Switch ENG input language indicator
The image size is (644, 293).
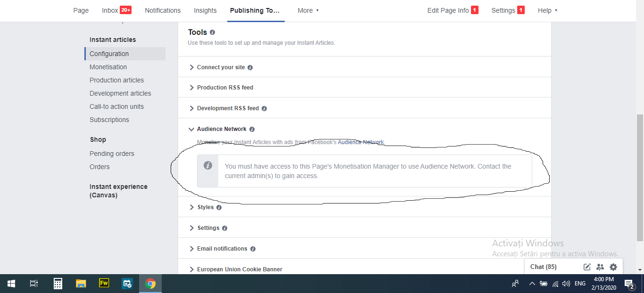coord(580,284)
